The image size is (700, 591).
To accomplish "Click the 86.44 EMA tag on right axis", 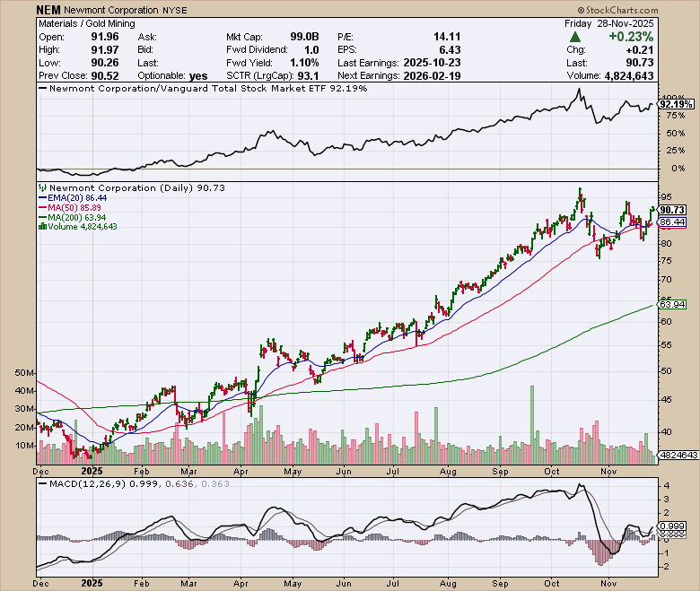I will pos(672,222).
